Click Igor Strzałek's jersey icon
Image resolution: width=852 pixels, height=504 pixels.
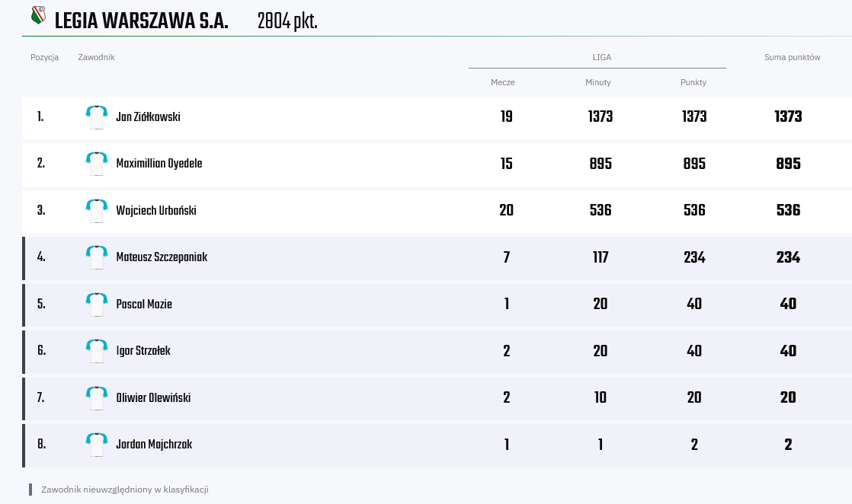pyautogui.click(x=97, y=351)
